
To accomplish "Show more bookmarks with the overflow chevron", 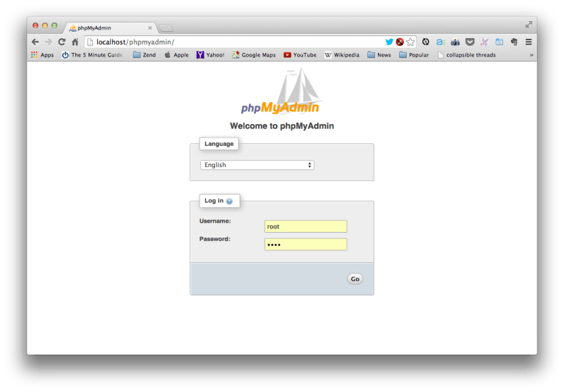I will [532, 55].
